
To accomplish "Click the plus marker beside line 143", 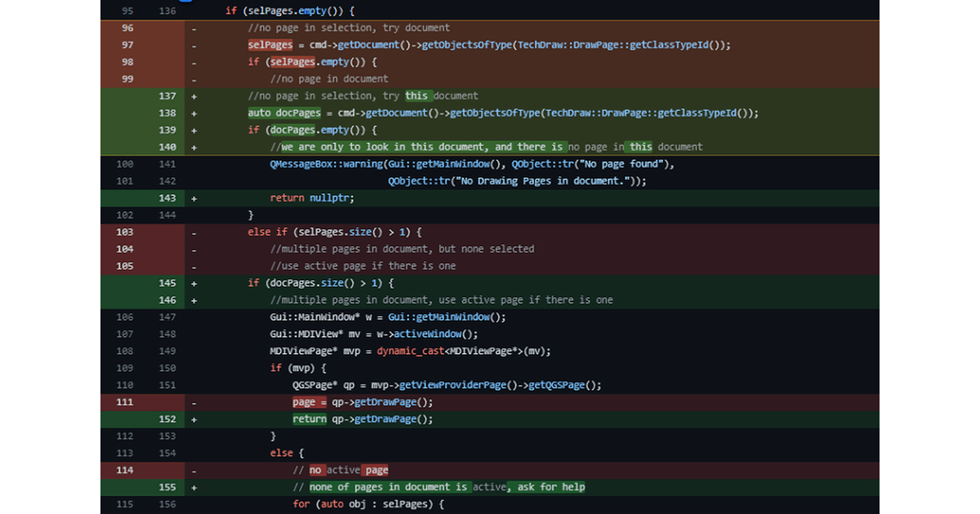I will coord(194,197).
